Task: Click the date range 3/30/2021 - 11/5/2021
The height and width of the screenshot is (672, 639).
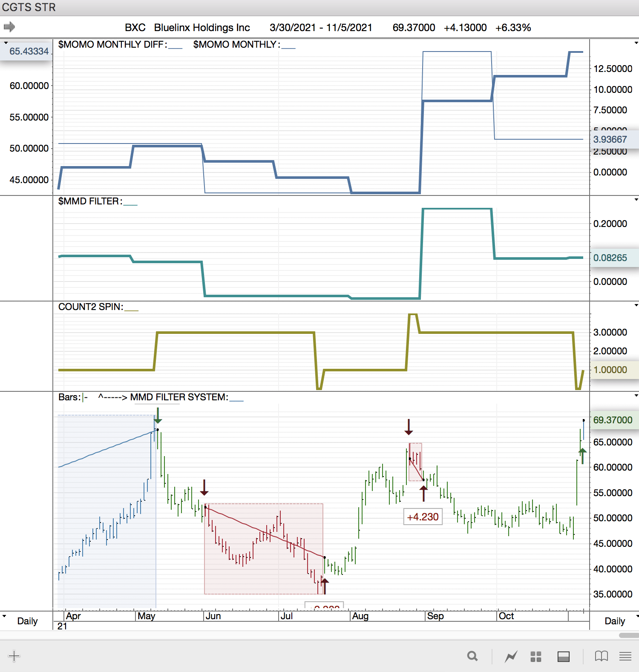Action: pyautogui.click(x=321, y=28)
